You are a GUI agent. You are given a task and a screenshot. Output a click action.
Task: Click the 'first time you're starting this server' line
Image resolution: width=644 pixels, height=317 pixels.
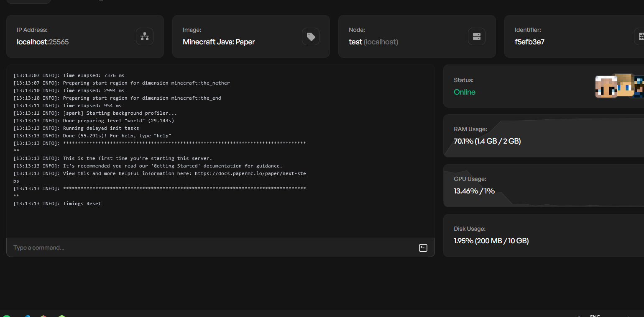(x=113, y=158)
